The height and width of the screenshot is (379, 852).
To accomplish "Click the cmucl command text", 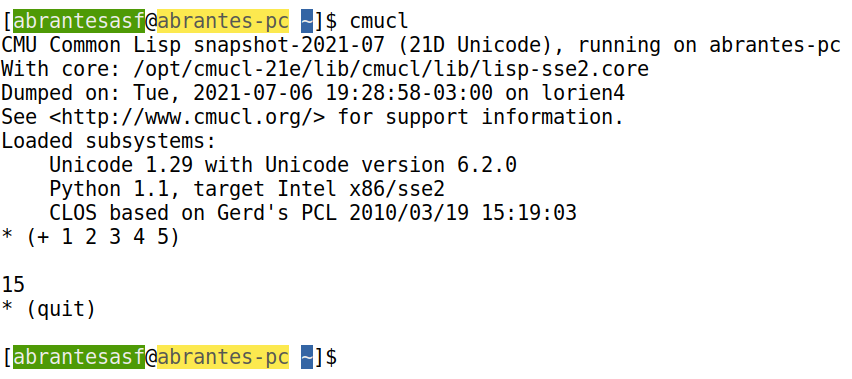I will (378, 21).
